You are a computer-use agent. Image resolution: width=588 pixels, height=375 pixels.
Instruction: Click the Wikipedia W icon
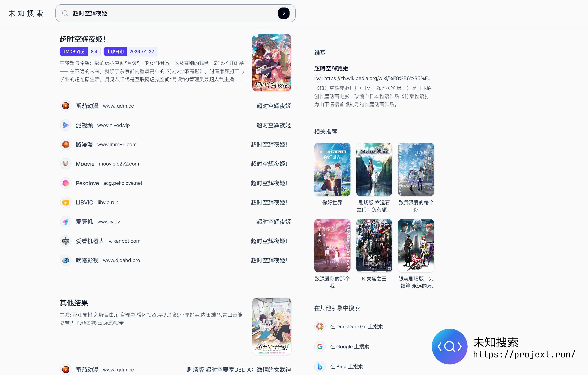pos(318,78)
